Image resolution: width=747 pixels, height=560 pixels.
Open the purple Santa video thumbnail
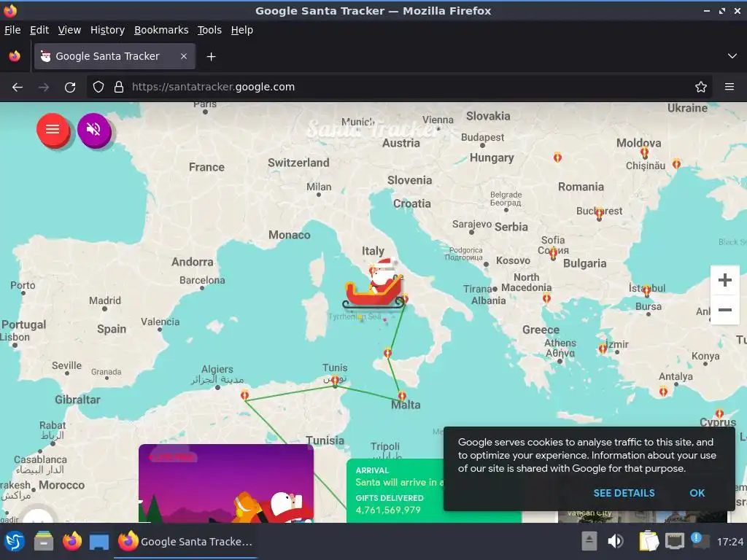226,483
